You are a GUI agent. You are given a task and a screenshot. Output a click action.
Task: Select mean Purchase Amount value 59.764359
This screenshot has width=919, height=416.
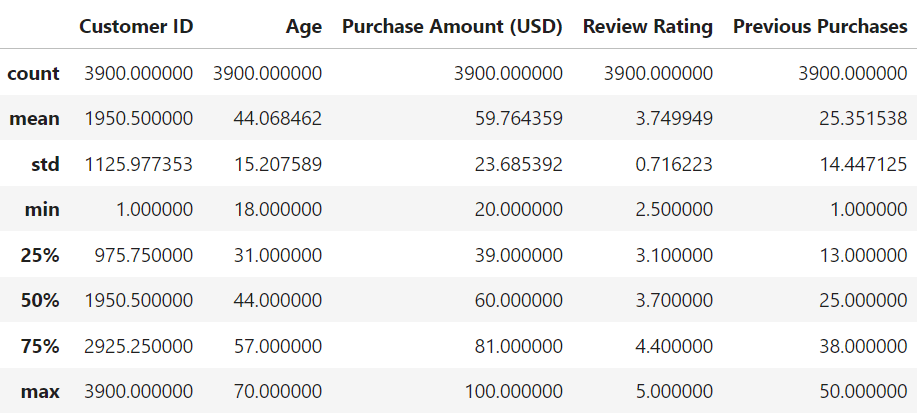point(518,119)
